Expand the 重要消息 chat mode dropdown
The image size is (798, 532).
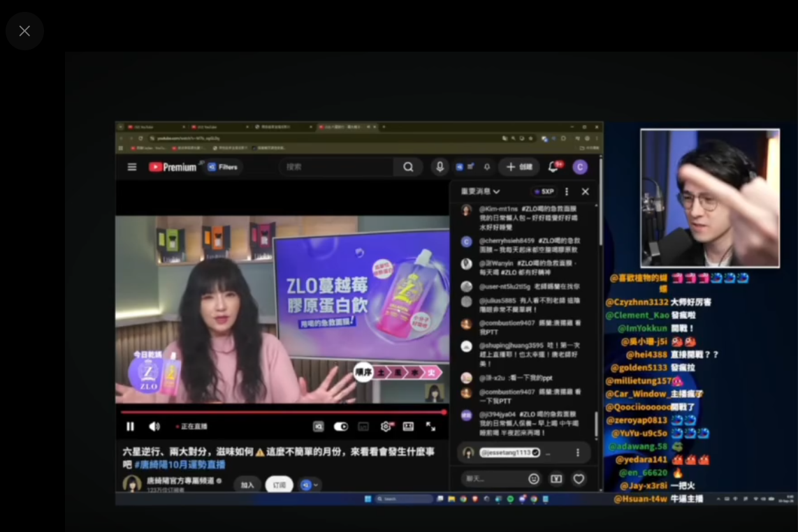coord(481,191)
